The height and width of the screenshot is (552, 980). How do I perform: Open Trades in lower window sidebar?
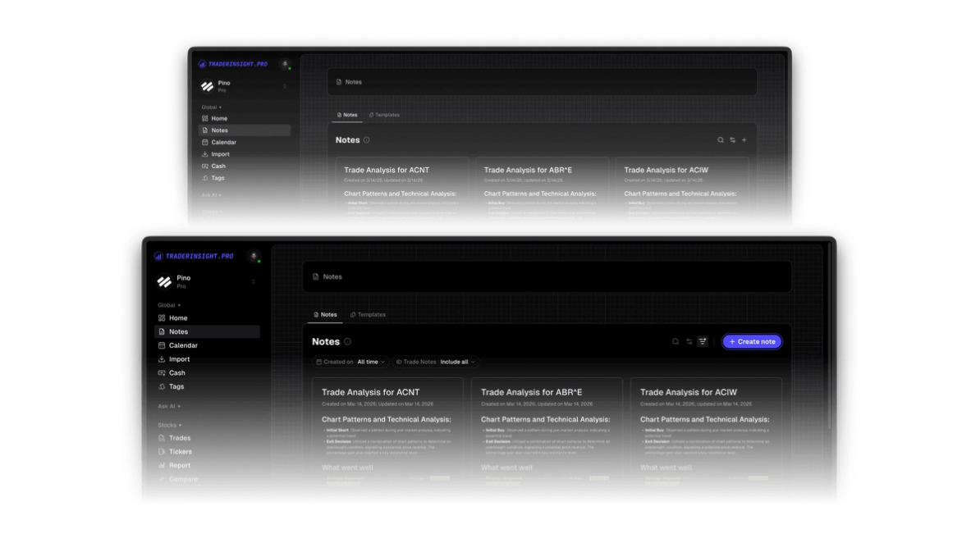(206, 438)
